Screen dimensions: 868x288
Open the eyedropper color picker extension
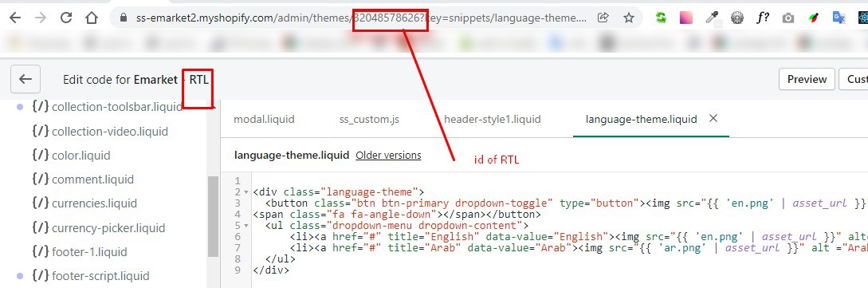pos(712,18)
